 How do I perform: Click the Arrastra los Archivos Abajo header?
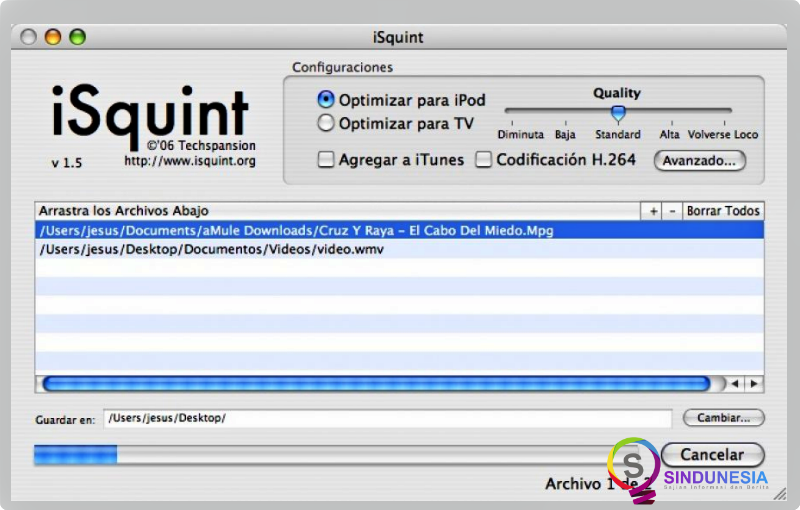point(338,211)
